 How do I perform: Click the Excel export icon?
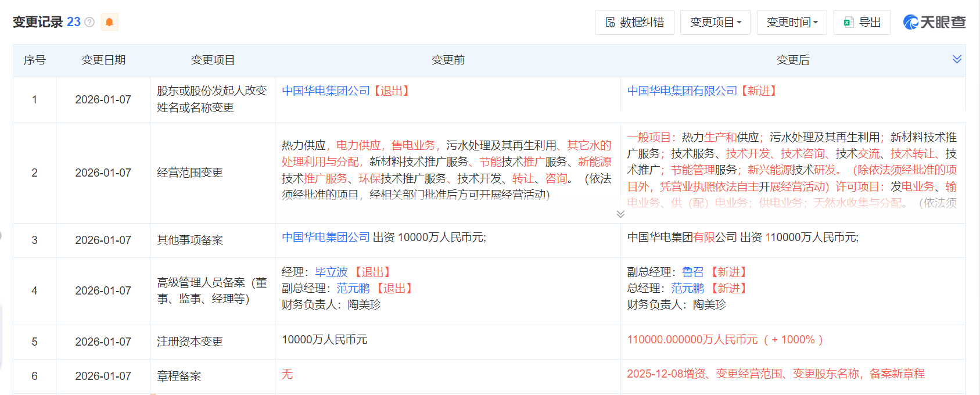point(848,22)
